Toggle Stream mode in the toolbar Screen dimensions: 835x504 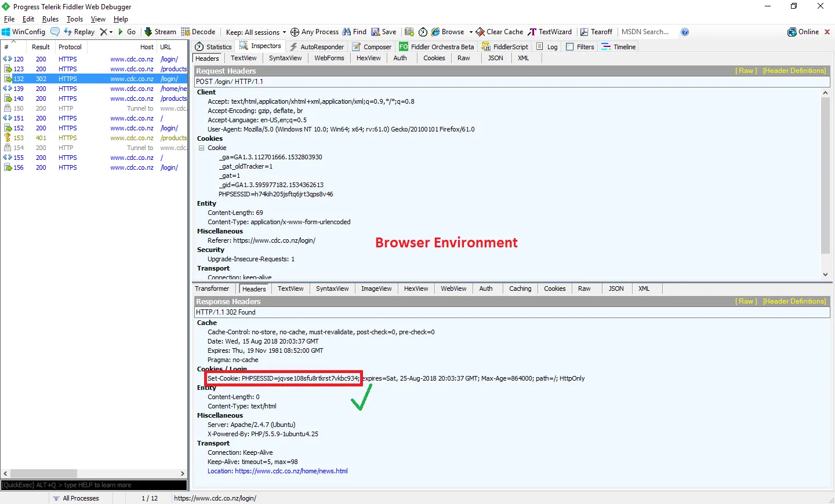coord(161,32)
